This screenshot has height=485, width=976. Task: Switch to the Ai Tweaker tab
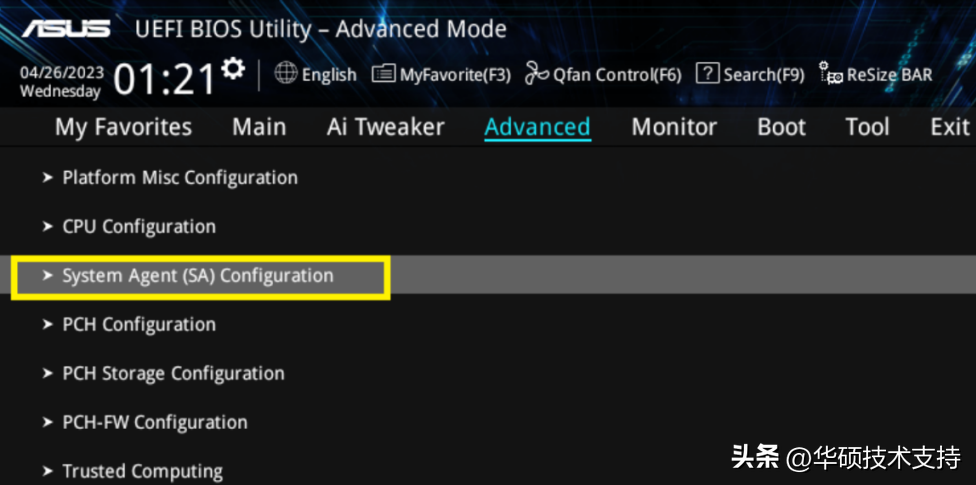click(386, 127)
